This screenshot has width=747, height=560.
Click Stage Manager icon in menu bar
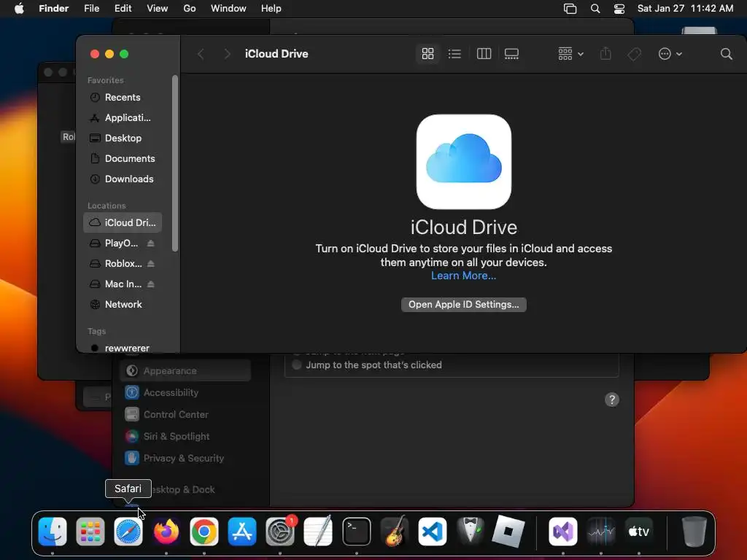pos(570,9)
